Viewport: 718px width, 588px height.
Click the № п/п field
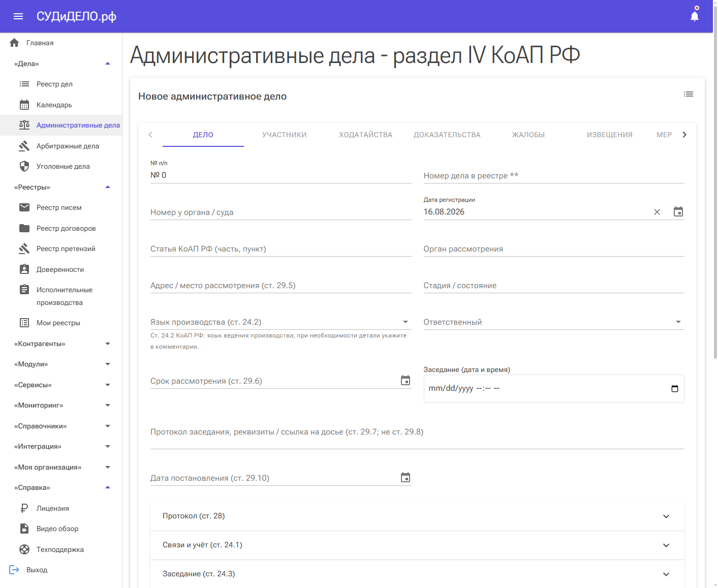point(280,175)
